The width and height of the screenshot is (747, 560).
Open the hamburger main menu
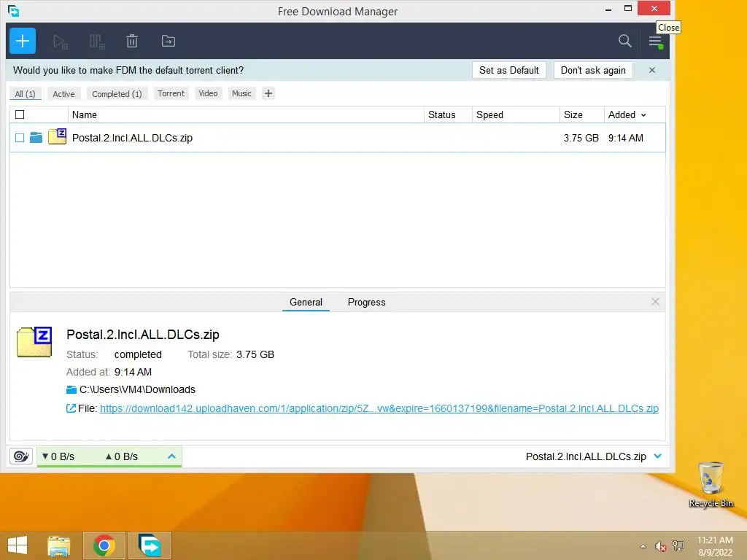pos(656,42)
